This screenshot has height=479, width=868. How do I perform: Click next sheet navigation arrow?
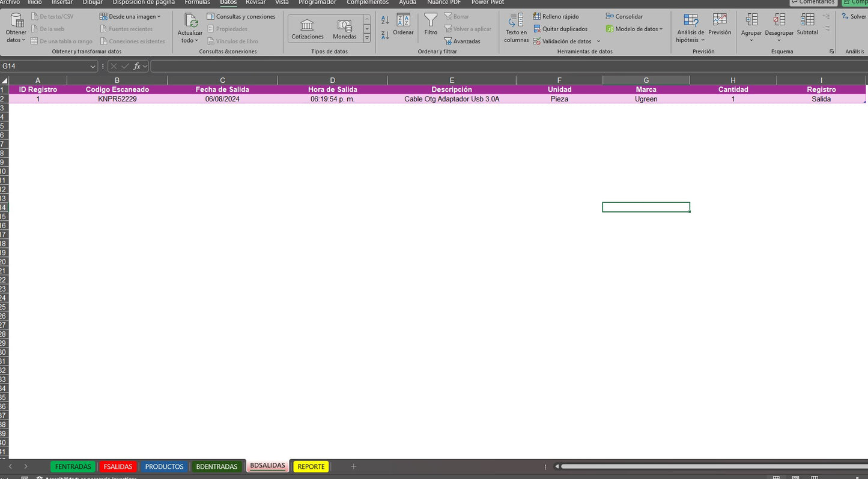click(25, 466)
